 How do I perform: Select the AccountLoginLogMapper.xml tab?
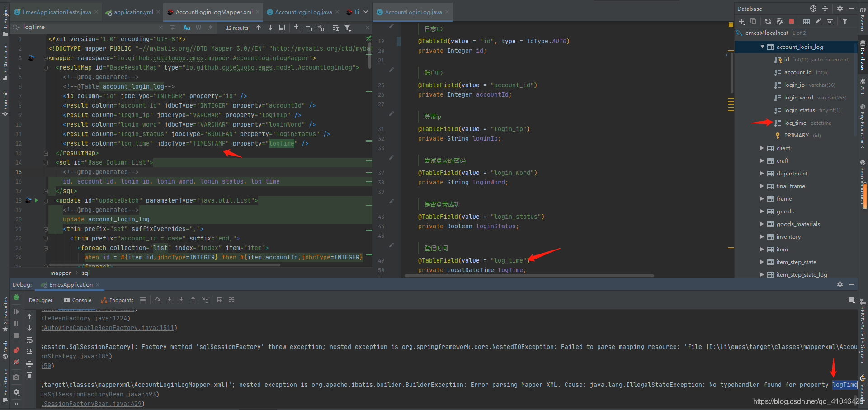pos(213,12)
